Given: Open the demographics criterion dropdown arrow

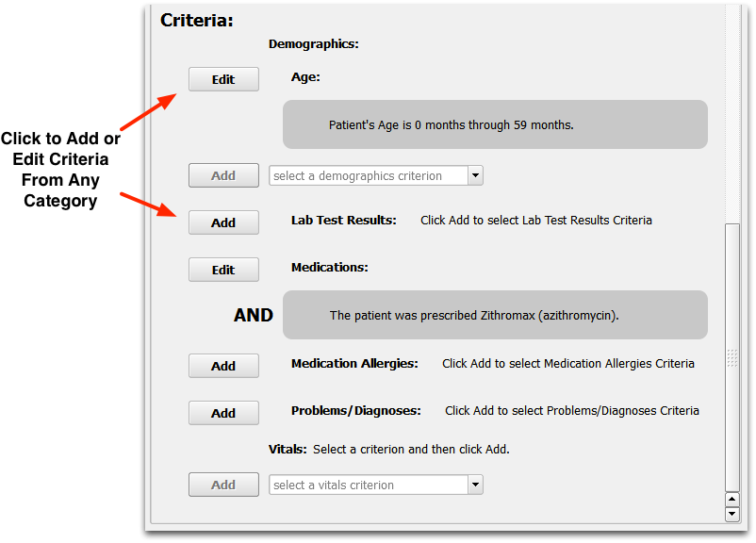Looking at the screenshot, I should click(x=475, y=175).
